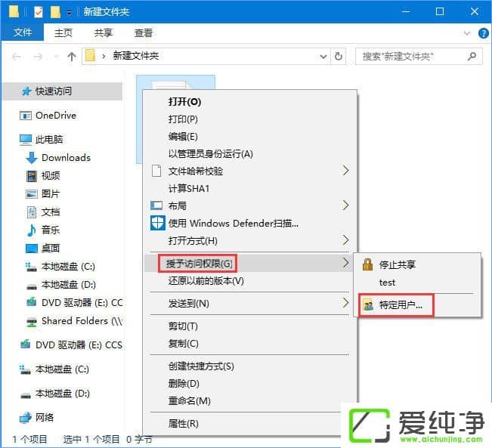492x448 pixels.
Task: Click the Quick Access star icon
Action: coord(26,91)
